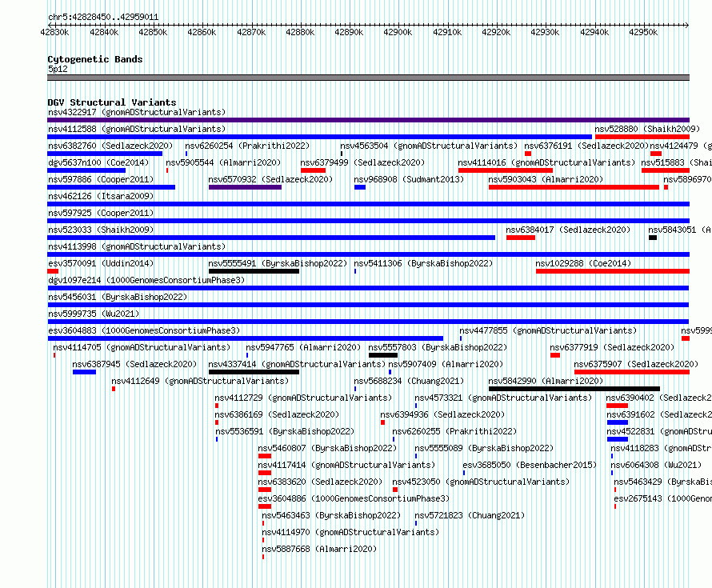Open nsv6394936 (Sedlazeck2020) label
The height and width of the screenshot is (588, 712).
(442, 414)
